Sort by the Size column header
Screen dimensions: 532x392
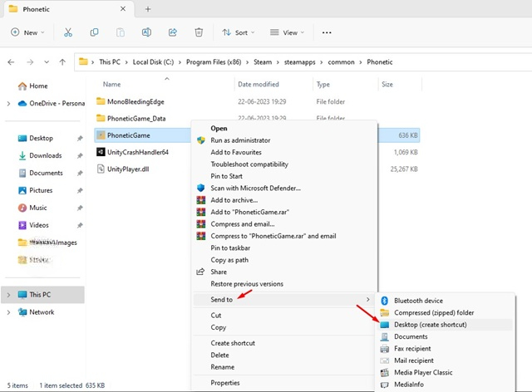tap(387, 85)
